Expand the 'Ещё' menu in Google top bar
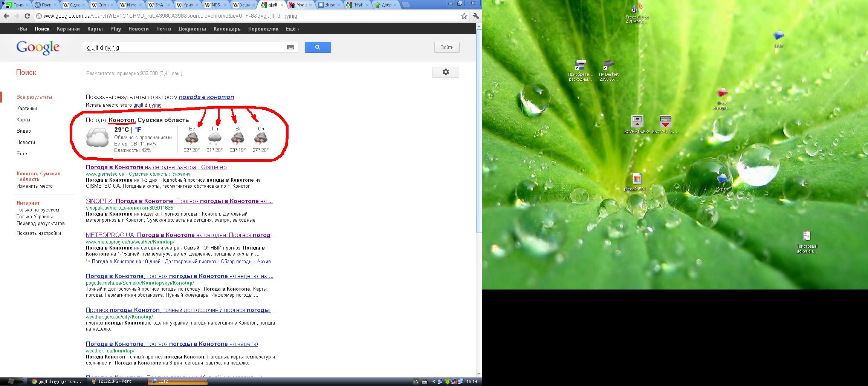 293,29
